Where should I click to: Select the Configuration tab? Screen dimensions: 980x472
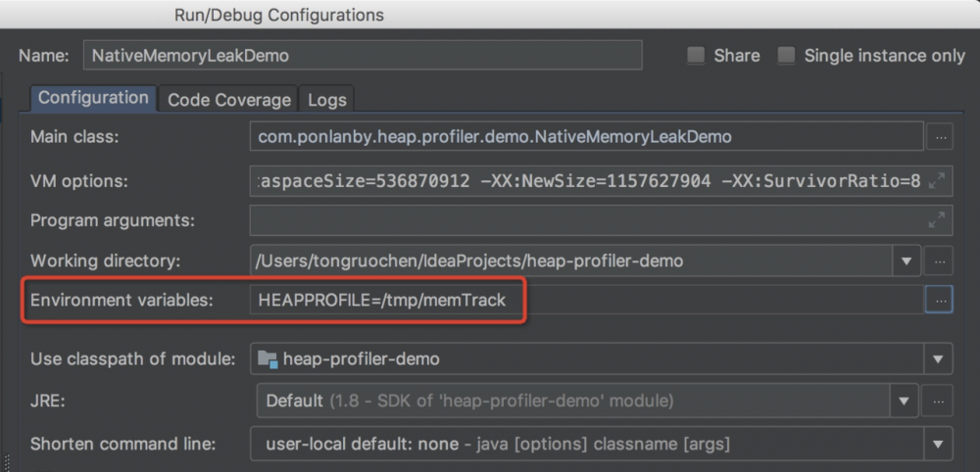coord(93,98)
